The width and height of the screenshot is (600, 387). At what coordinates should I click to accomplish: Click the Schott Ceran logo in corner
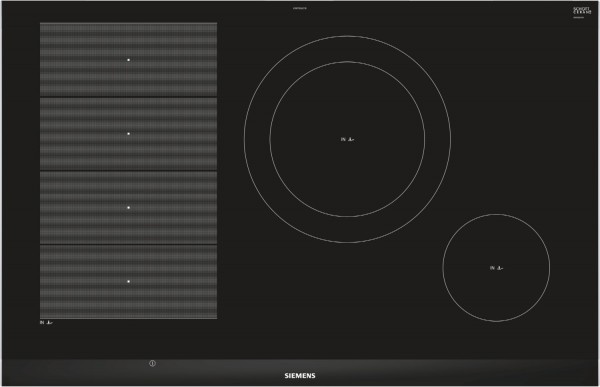point(582,11)
